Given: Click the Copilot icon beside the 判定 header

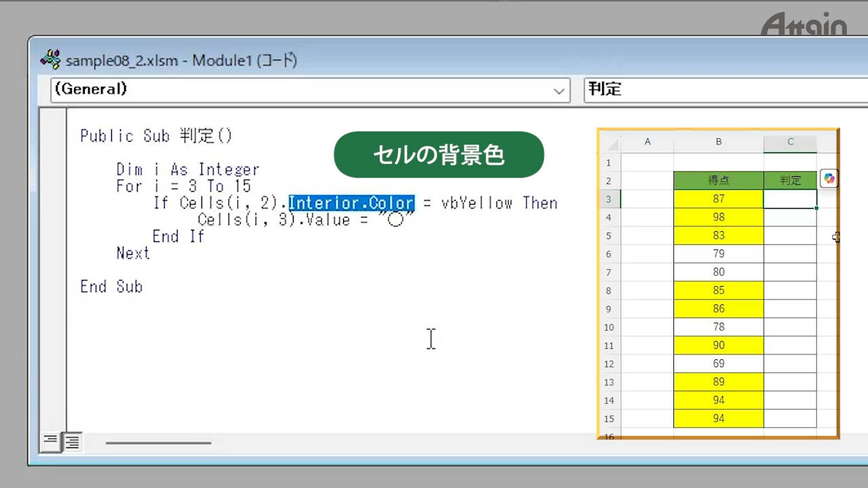Looking at the screenshot, I should point(829,179).
